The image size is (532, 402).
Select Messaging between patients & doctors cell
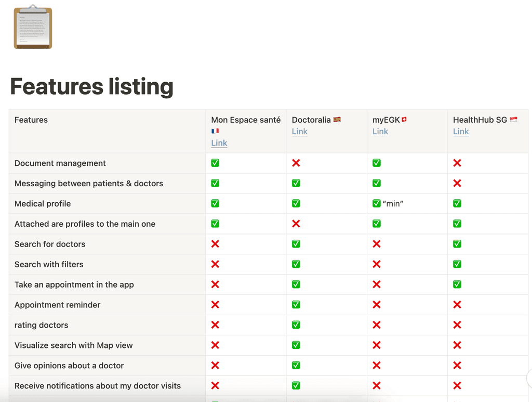pyautogui.click(x=107, y=184)
